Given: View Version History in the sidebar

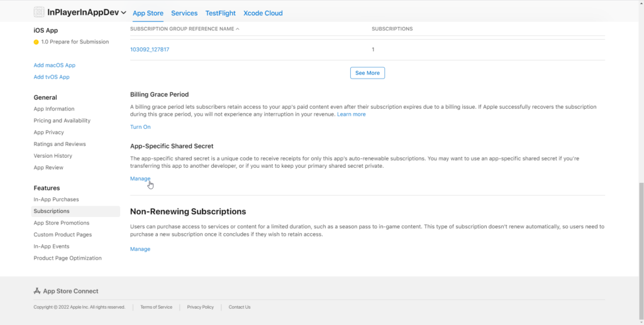Looking at the screenshot, I should (53, 156).
